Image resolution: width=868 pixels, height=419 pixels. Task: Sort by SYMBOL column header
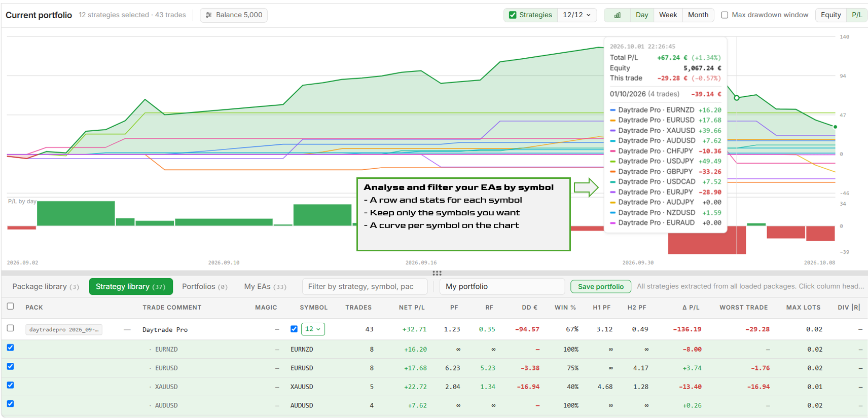click(x=314, y=308)
